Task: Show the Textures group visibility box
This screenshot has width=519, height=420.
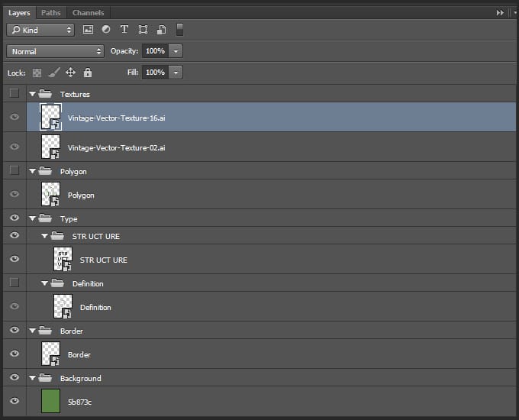Action: click(x=15, y=93)
